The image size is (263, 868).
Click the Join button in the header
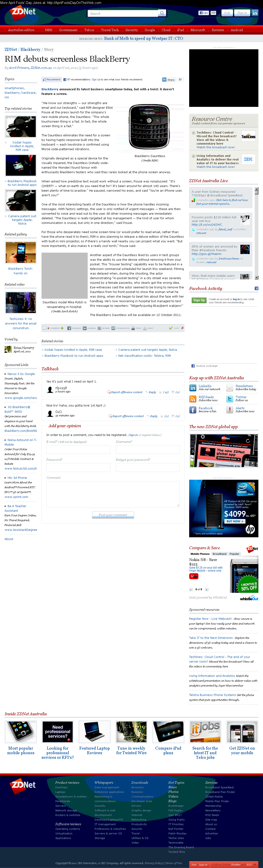(227, 13)
